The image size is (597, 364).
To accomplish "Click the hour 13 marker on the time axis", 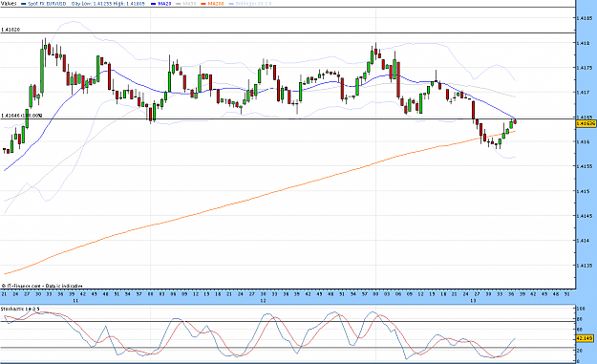I will coord(473,300).
